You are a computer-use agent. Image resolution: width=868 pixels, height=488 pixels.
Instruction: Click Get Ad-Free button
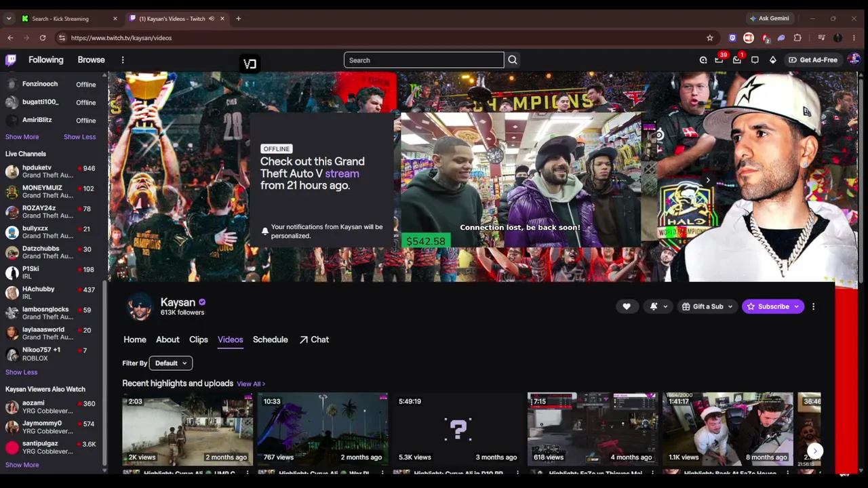pyautogui.click(x=812, y=60)
